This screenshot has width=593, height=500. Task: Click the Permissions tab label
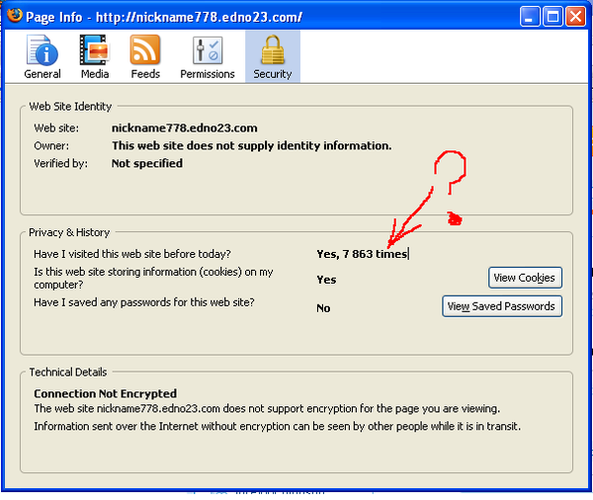click(x=207, y=74)
